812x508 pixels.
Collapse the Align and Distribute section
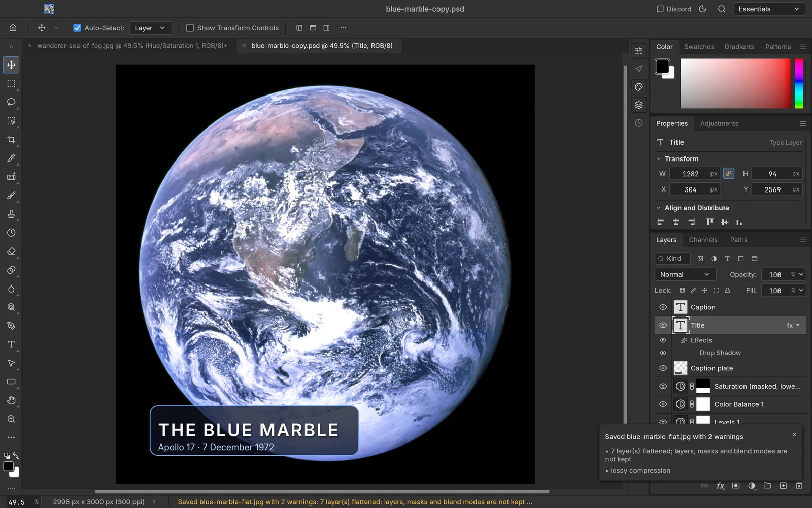[659, 208]
